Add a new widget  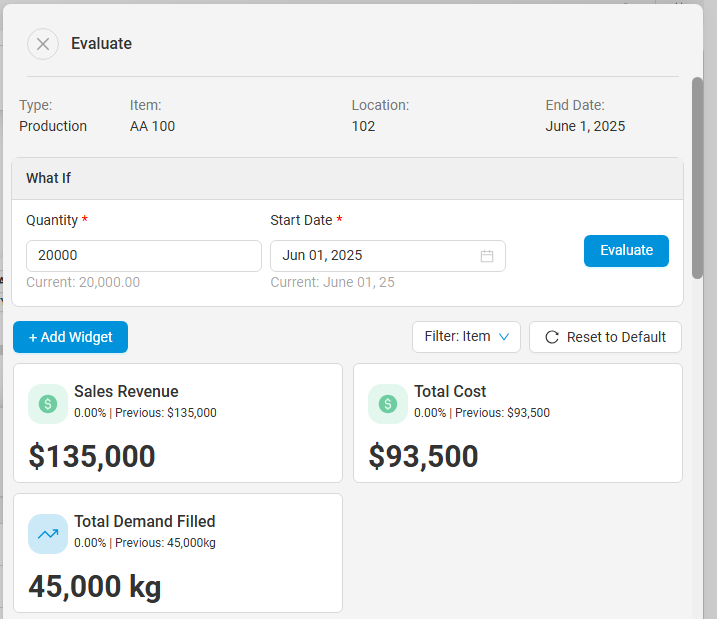coord(70,337)
